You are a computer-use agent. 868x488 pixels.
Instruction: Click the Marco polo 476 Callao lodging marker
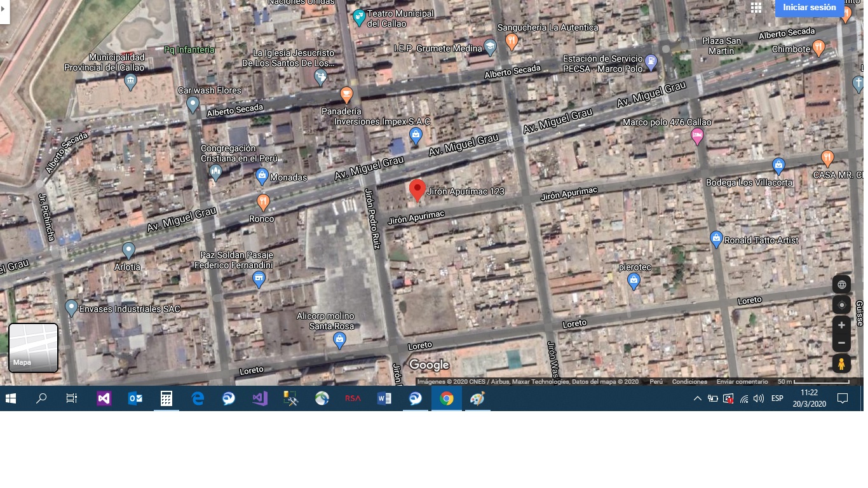tap(697, 137)
